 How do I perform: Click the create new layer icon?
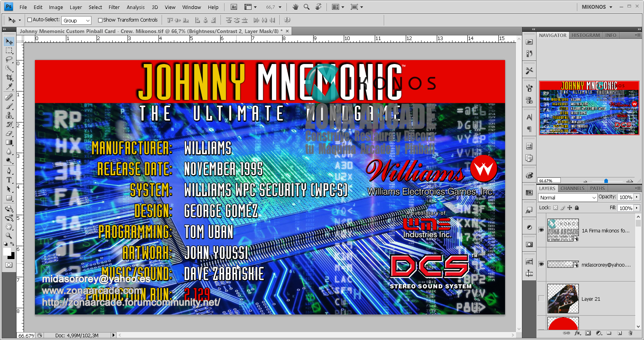pyautogui.click(x=620, y=333)
